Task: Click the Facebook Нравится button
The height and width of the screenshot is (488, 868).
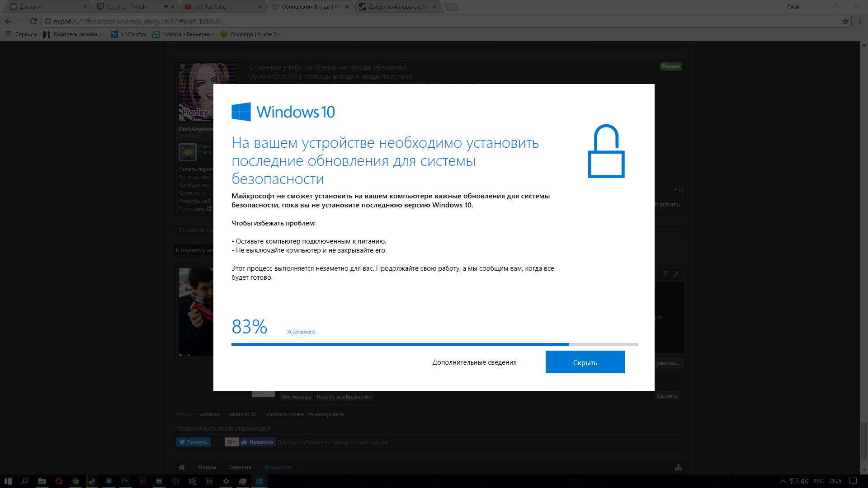Action: pos(257,442)
